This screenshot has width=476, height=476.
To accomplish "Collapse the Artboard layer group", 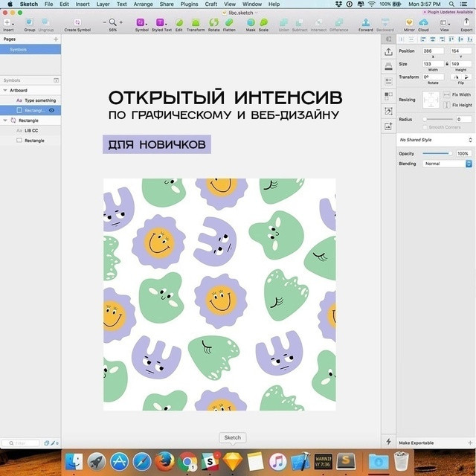I will point(4,90).
